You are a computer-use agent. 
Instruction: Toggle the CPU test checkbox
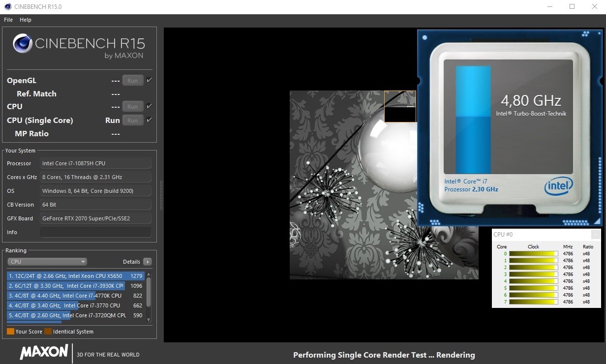(x=150, y=106)
